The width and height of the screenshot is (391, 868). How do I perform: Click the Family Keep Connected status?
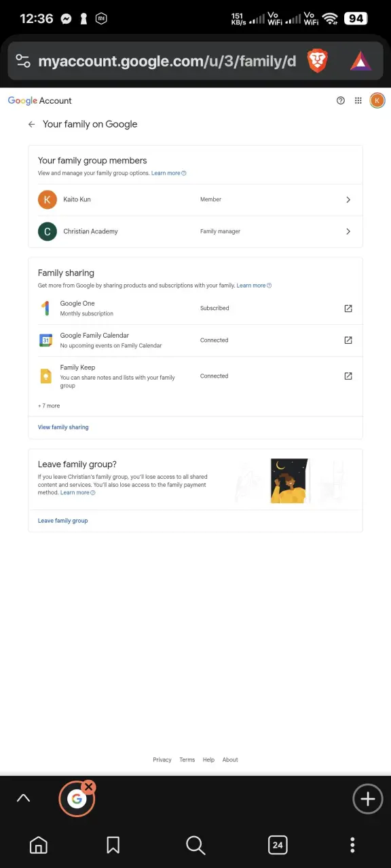click(x=214, y=376)
